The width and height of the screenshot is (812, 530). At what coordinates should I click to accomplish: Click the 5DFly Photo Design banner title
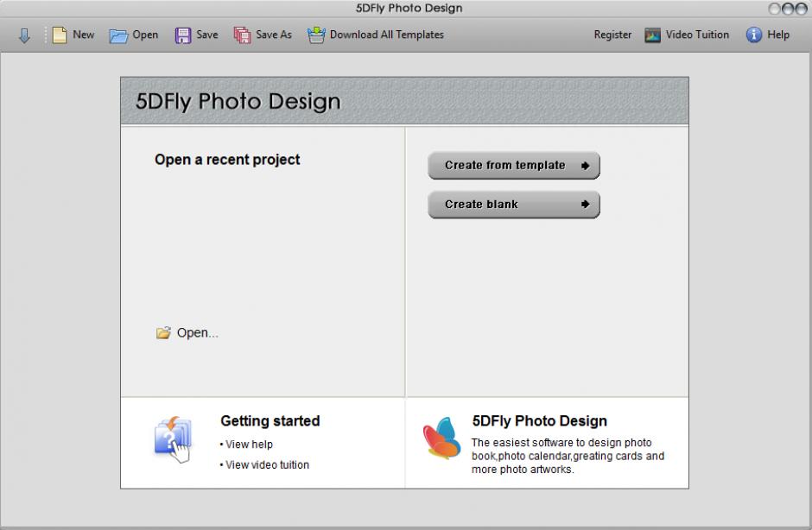click(x=238, y=102)
